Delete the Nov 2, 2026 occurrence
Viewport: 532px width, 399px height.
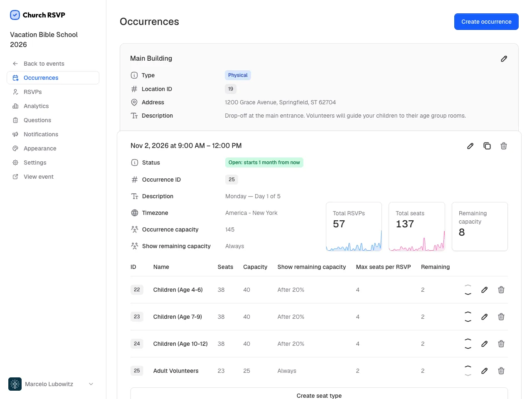tap(504, 146)
